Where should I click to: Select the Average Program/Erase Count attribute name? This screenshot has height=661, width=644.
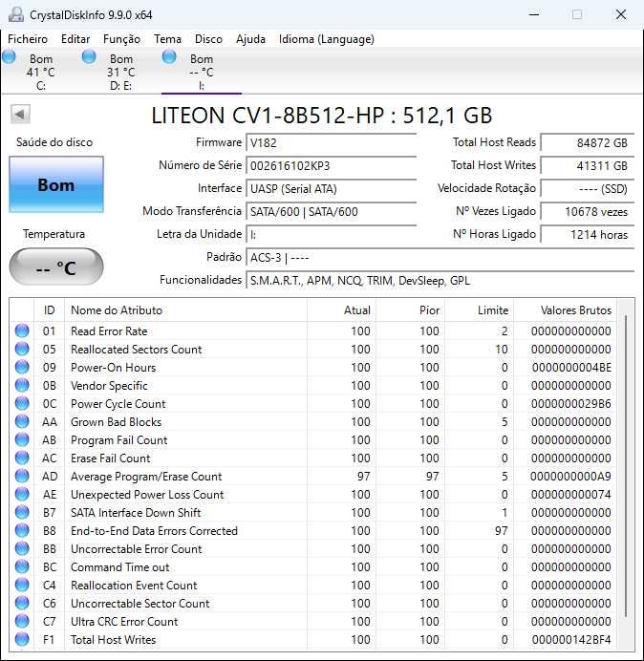pos(146,477)
